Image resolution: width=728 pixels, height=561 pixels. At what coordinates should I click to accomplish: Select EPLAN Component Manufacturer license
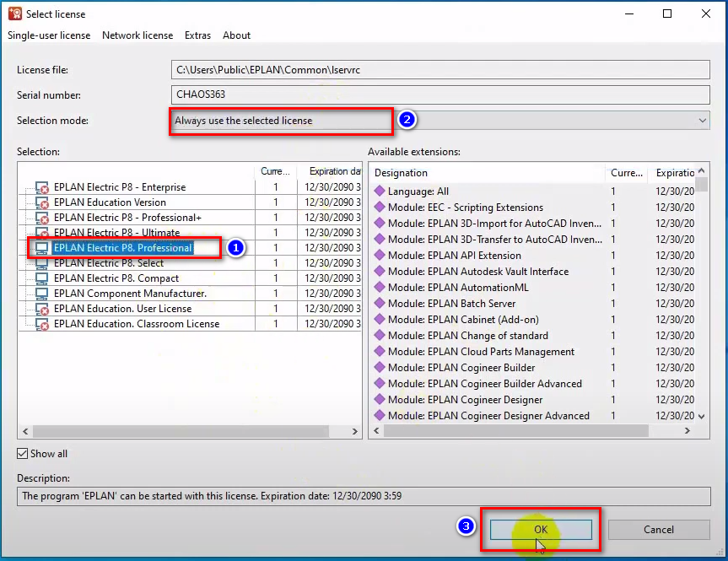pos(131,294)
